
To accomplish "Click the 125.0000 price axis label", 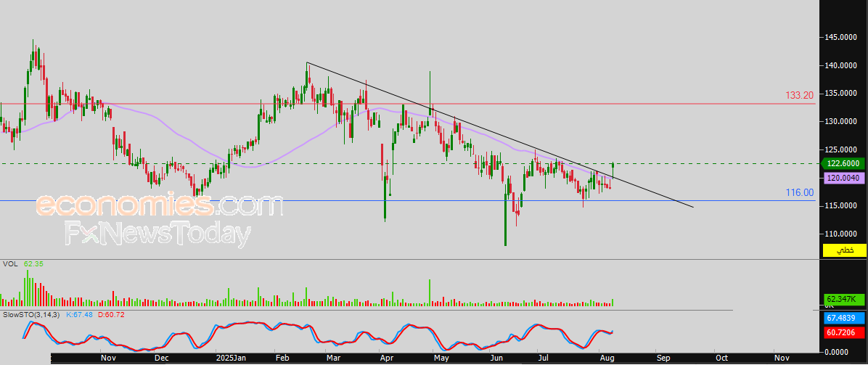I will click(x=843, y=149).
